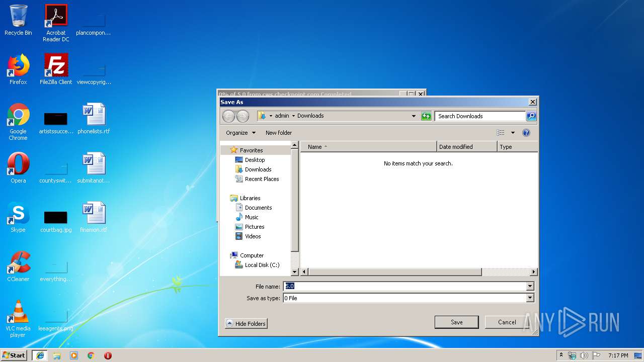644x362 pixels.
Task: Open media player taskbar icon
Action: pyautogui.click(x=74, y=355)
